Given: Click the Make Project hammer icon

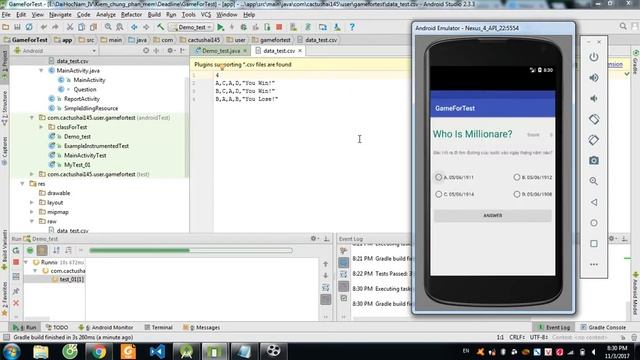Looking at the screenshot, I should tap(160, 27).
